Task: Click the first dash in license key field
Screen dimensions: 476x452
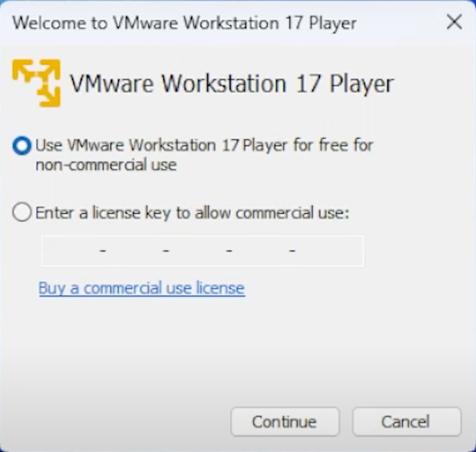Action: pyautogui.click(x=103, y=251)
